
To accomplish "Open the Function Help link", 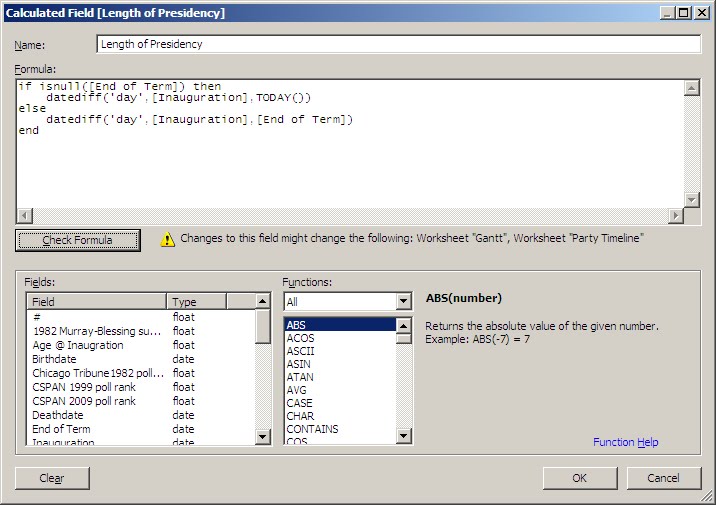I will [x=626, y=442].
